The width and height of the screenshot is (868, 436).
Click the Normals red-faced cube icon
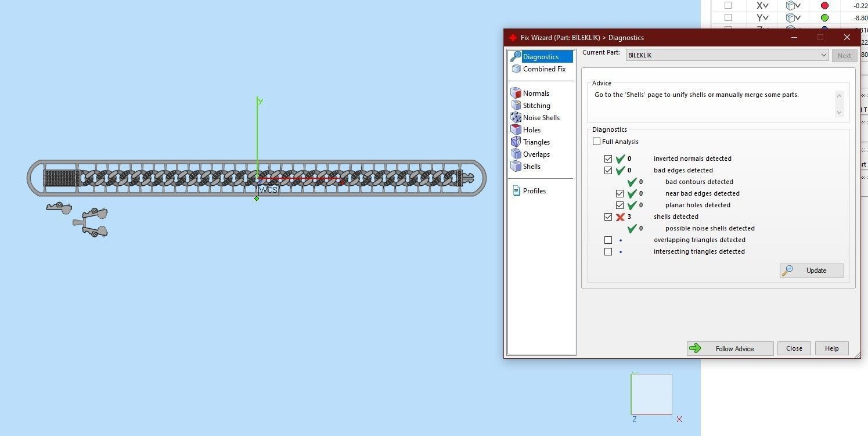coord(516,93)
